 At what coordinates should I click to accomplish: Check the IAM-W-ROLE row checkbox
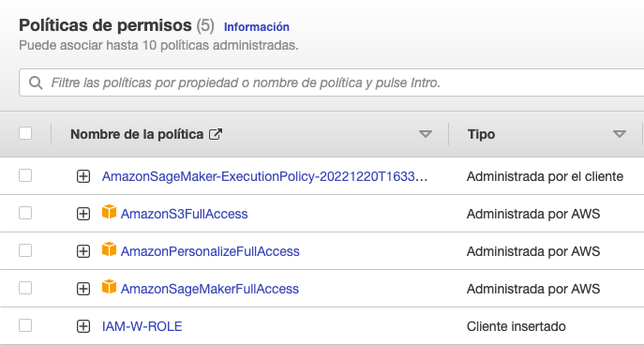25,325
